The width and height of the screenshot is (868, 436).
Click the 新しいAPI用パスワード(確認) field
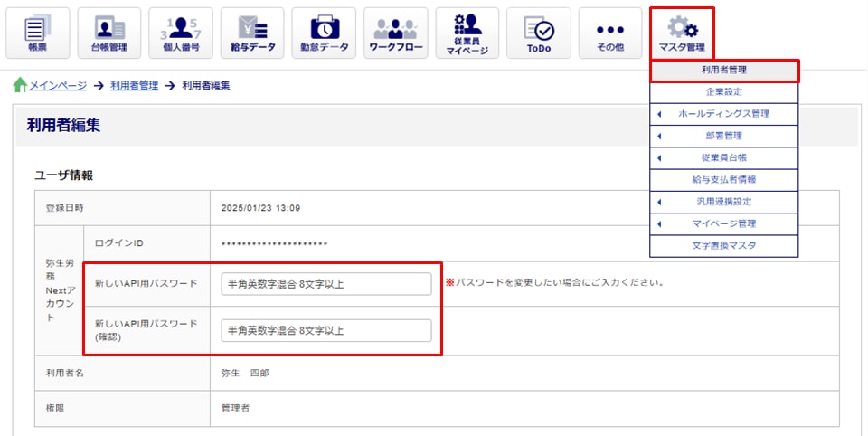[x=326, y=330]
